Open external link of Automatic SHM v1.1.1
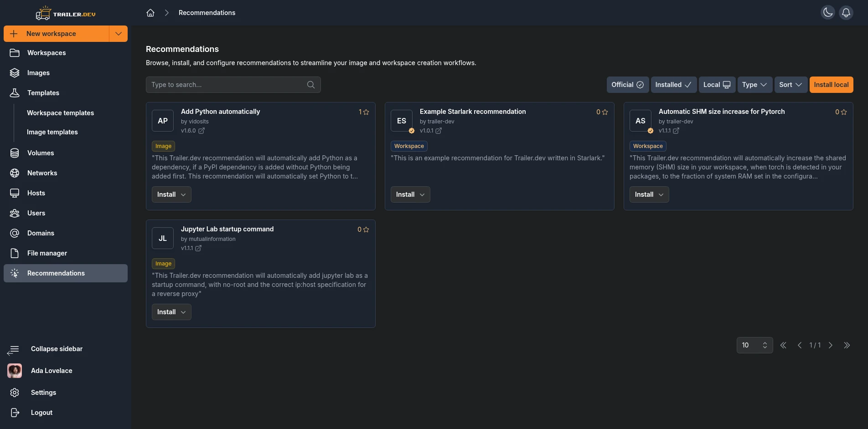Viewport: 868px width, 429px height. point(676,131)
